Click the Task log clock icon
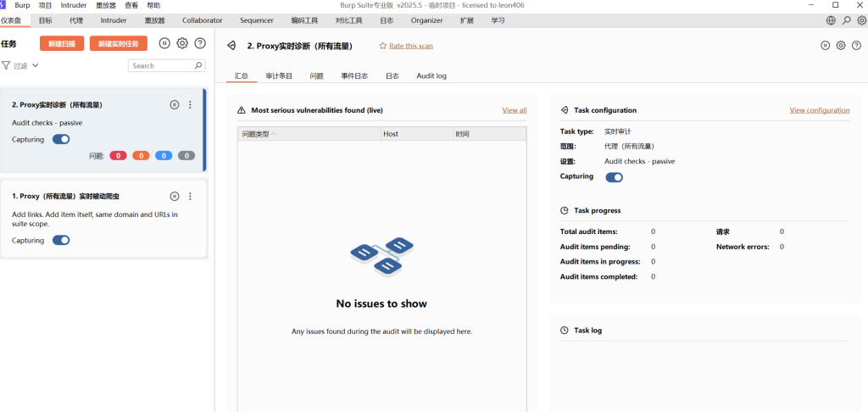868x412 pixels. 565,330
